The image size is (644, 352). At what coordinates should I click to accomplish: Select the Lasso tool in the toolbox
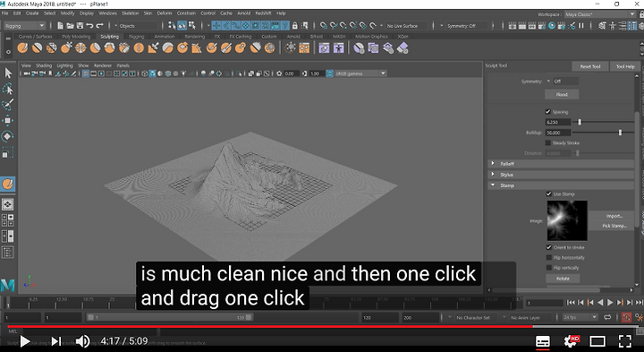pos(8,89)
